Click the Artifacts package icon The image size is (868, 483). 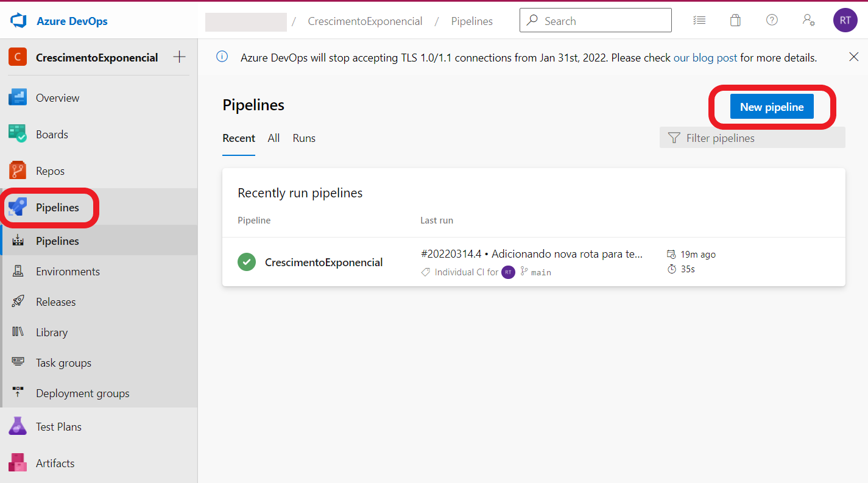[x=18, y=463]
